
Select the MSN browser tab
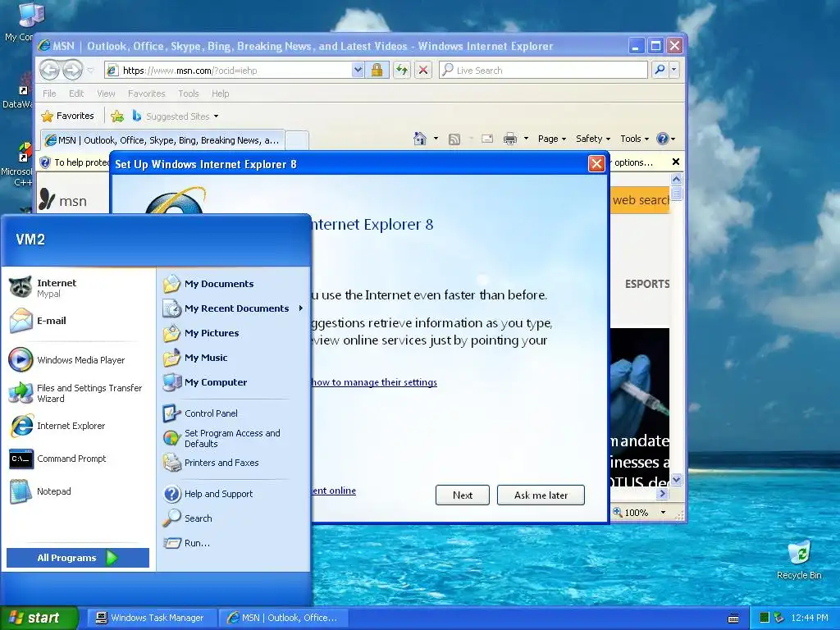coord(162,140)
